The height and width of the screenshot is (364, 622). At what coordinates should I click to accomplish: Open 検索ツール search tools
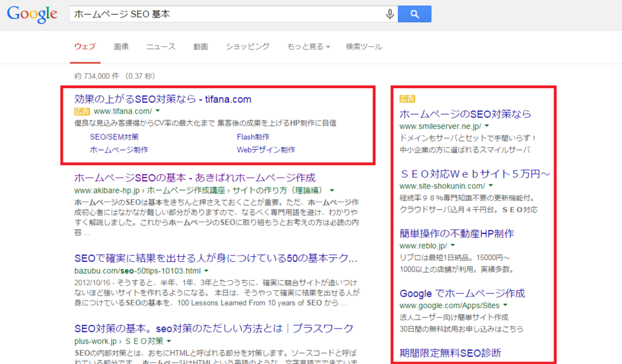click(x=364, y=46)
